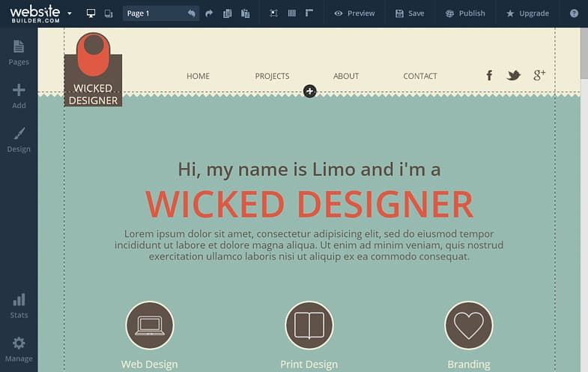Click the HOME nav menu item
588x372 pixels.
point(198,76)
